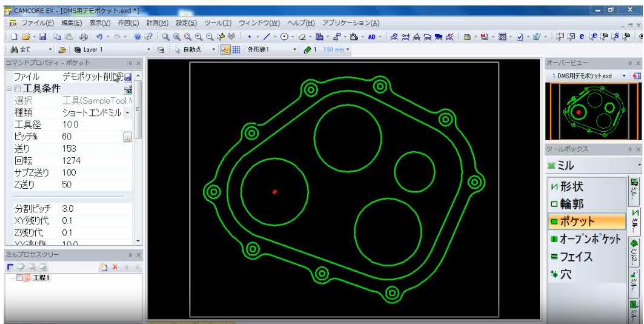
Task: Click the AB text tool icon
Action: (x=371, y=37)
